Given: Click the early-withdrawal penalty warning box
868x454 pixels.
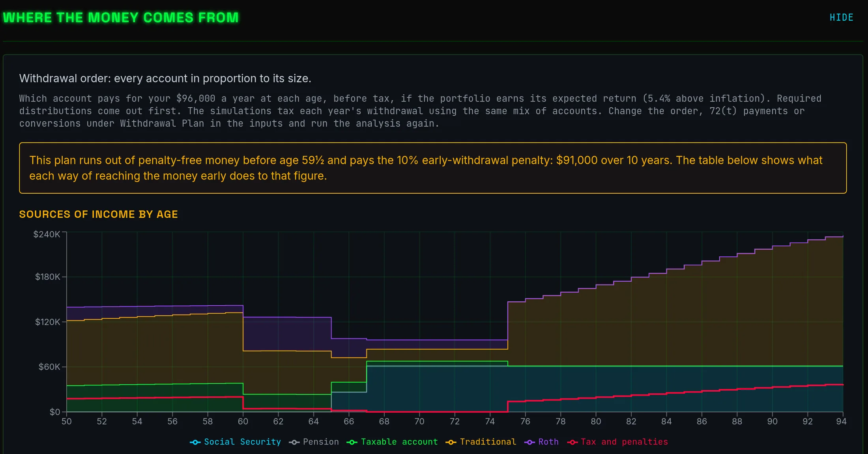Looking at the screenshot, I should [x=433, y=168].
